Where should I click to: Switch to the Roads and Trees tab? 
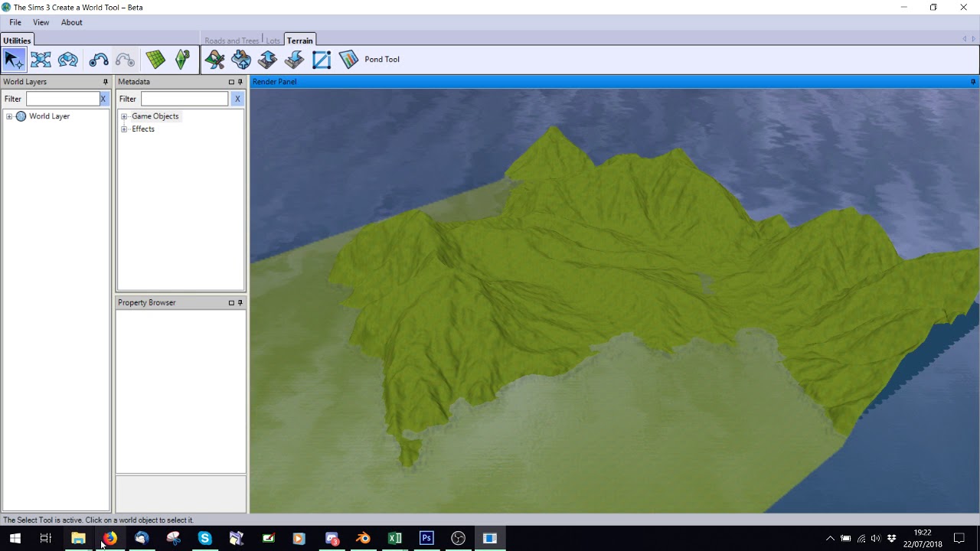(x=232, y=41)
